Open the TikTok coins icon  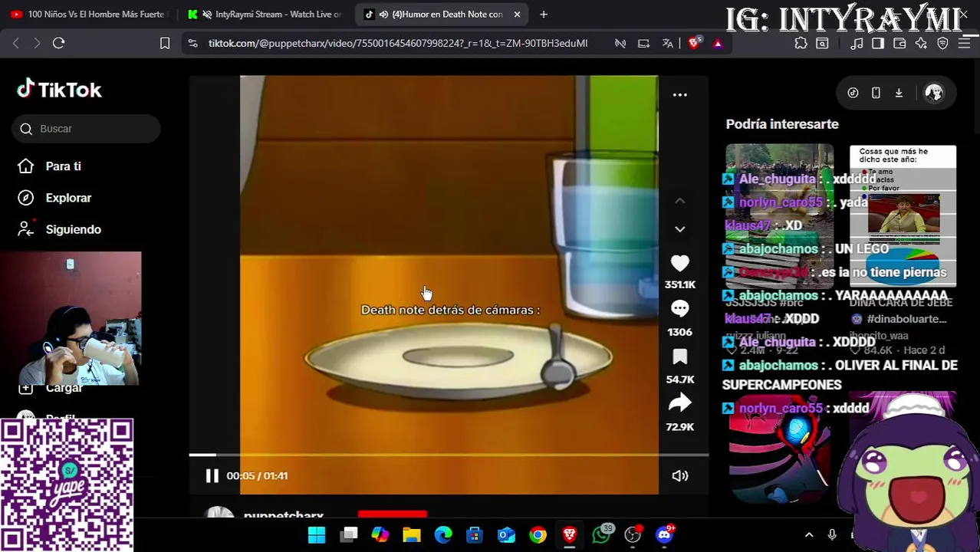(853, 93)
